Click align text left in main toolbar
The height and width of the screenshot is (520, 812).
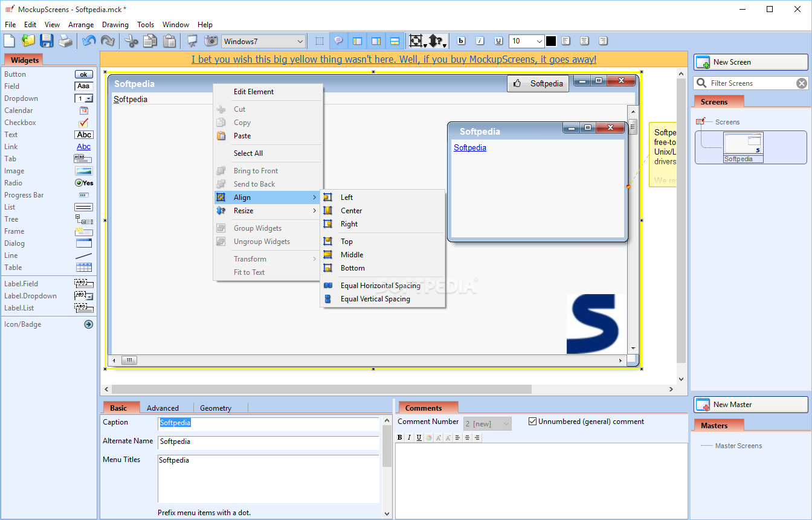566,41
